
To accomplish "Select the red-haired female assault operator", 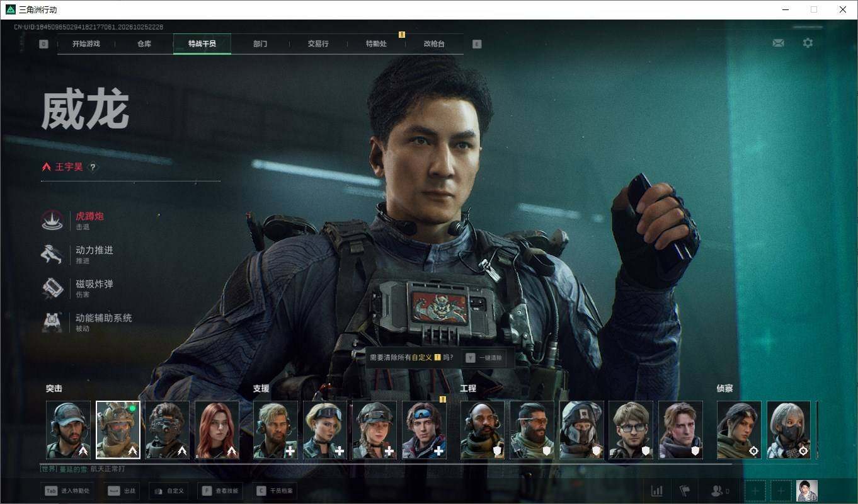I will (217, 430).
